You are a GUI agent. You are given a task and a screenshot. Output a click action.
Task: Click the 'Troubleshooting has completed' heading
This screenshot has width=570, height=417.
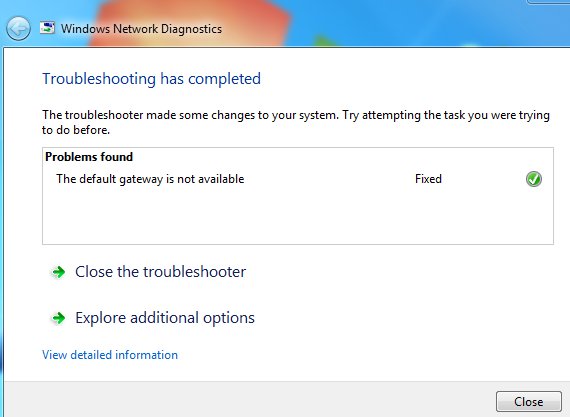pyautogui.click(x=152, y=79)
